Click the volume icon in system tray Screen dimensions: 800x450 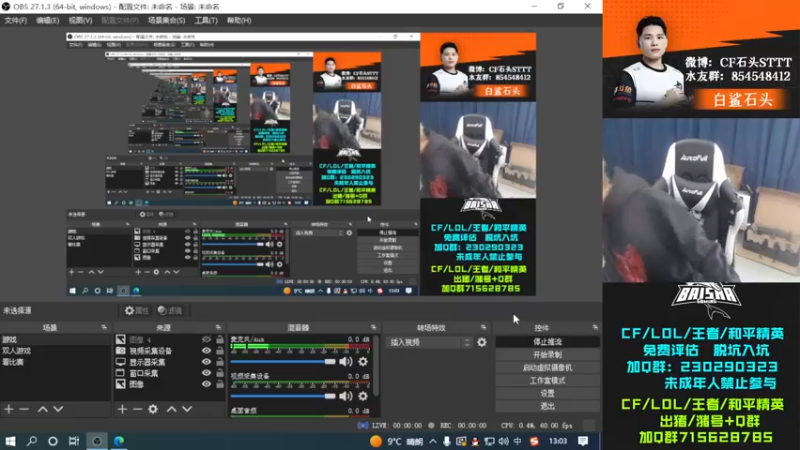503,441
